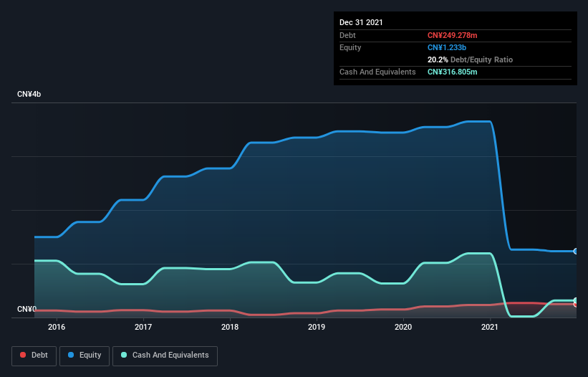Click the 20.2% Debt/Equity Ratio text
Viewport: 588px width, 377px height.
pyautogui.click(x=470, y=59)
